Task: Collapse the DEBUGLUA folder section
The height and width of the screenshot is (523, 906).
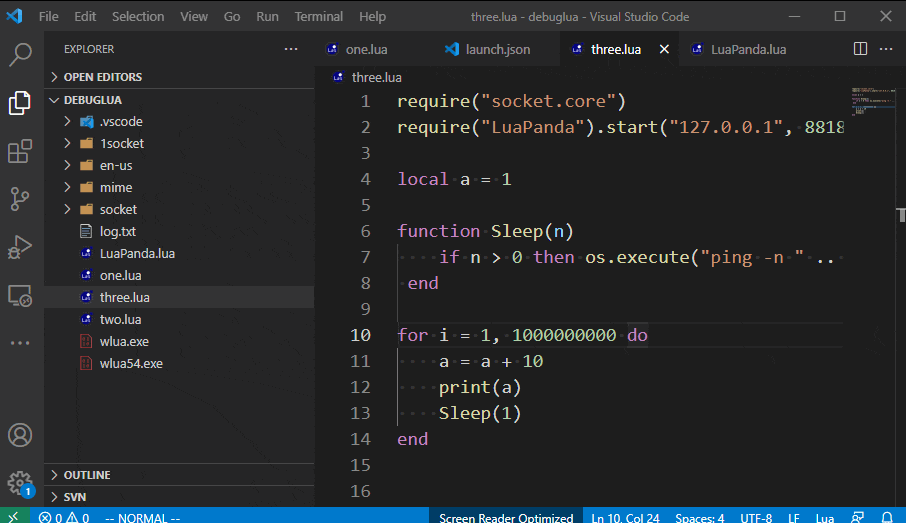Action: tap(179, 100)
